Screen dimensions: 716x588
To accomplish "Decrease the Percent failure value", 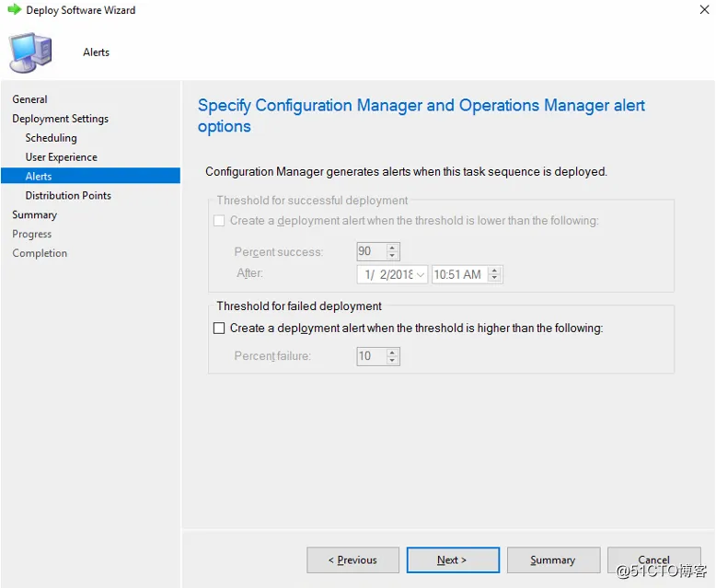I will tap(393, 360).
